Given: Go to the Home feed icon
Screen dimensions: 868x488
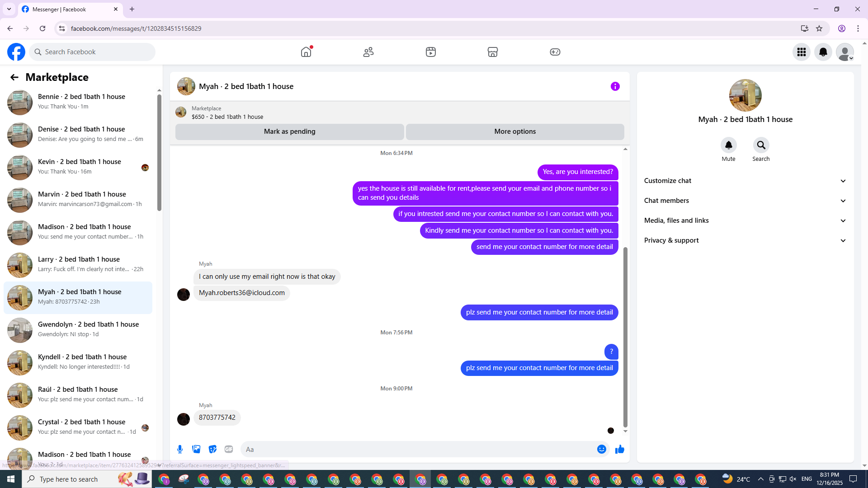Looking at the screenshot, I should 306,52.
